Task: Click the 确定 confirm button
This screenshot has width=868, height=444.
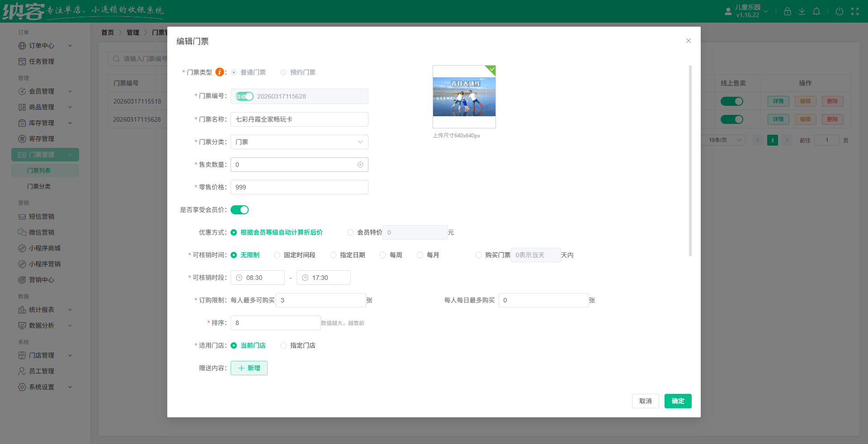Action: [x=678, y=401]
